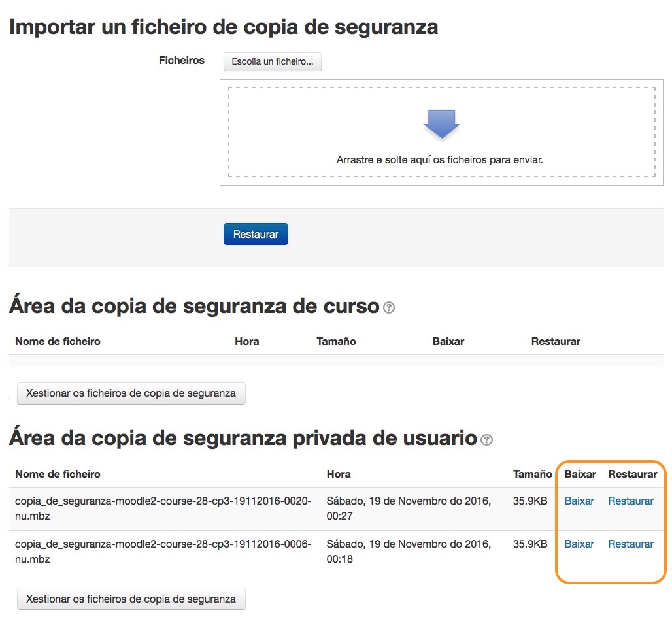672x634 pixels.
Task: Click the 'Arrastre e solte aquí' drop text
Action: 439,159
